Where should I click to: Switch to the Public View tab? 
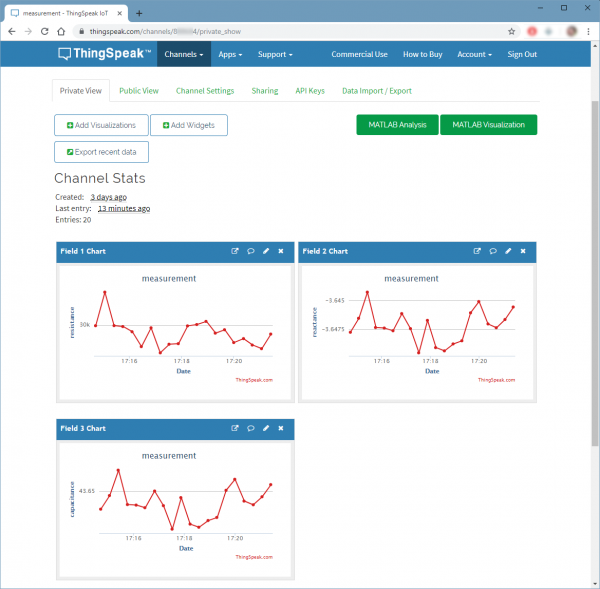[138, 91]
